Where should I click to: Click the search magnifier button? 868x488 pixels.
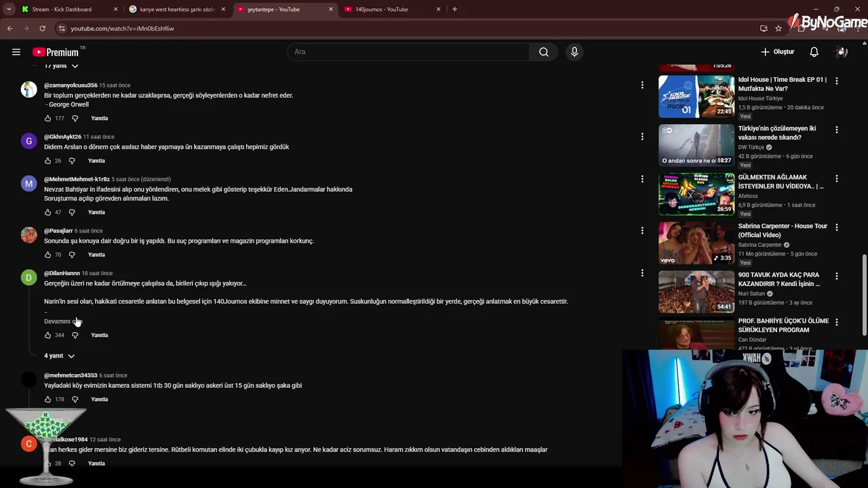tap(544, 52)
